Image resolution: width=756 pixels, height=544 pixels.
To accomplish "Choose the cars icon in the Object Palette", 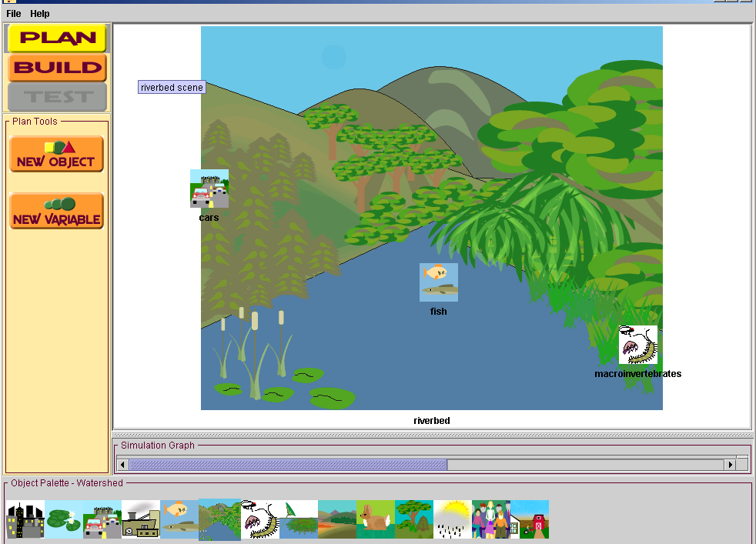I will pos(102,519).
